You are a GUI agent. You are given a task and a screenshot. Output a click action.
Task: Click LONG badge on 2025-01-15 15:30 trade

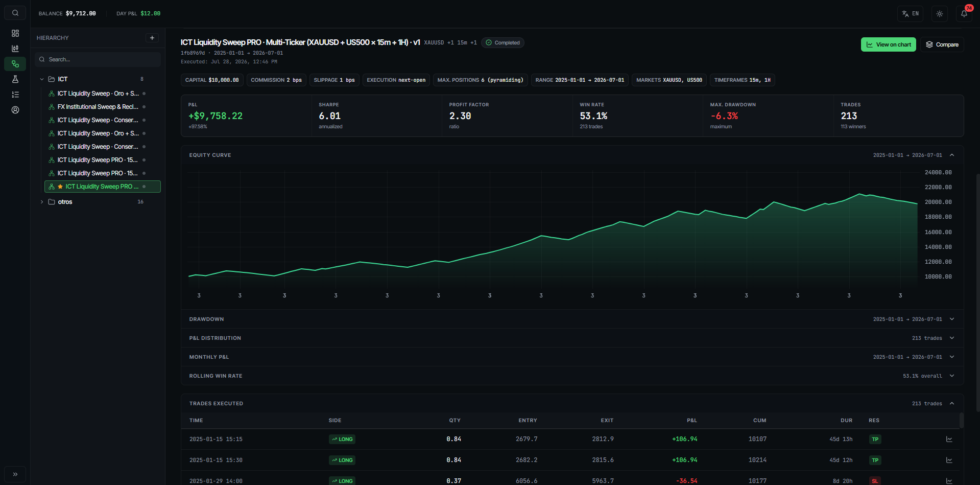[342, 460]
